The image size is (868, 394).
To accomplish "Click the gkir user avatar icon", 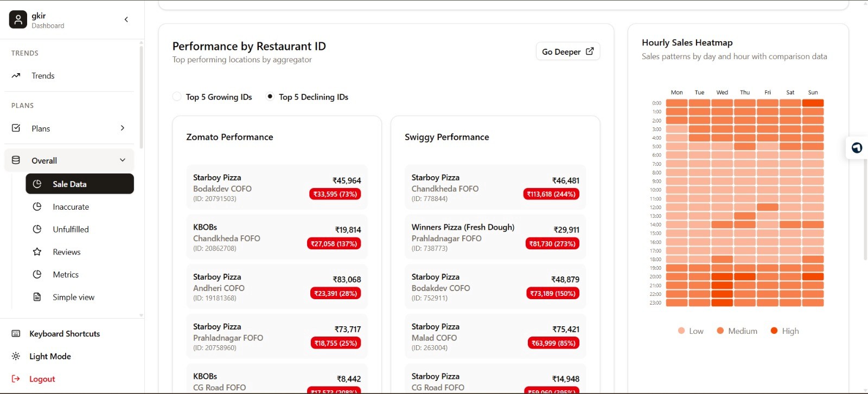I will click(18, 20).
